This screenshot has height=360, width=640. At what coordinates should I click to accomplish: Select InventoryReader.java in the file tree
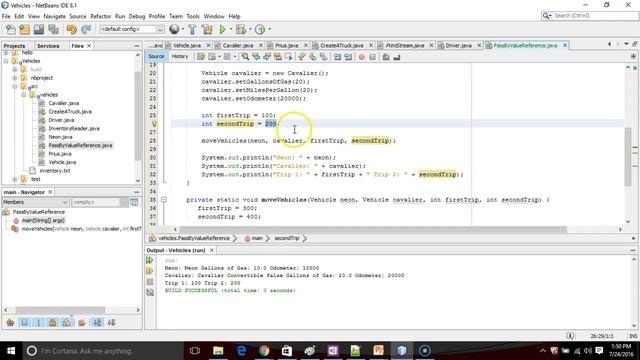pyautogui.click(x=74, y=129)
